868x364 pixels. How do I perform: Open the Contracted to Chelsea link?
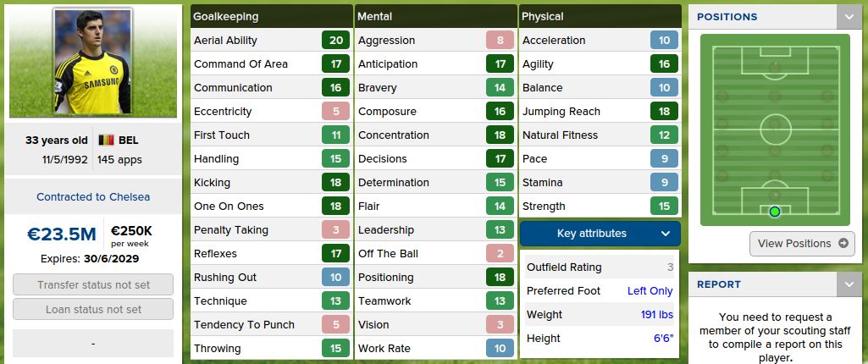point(93,196)
